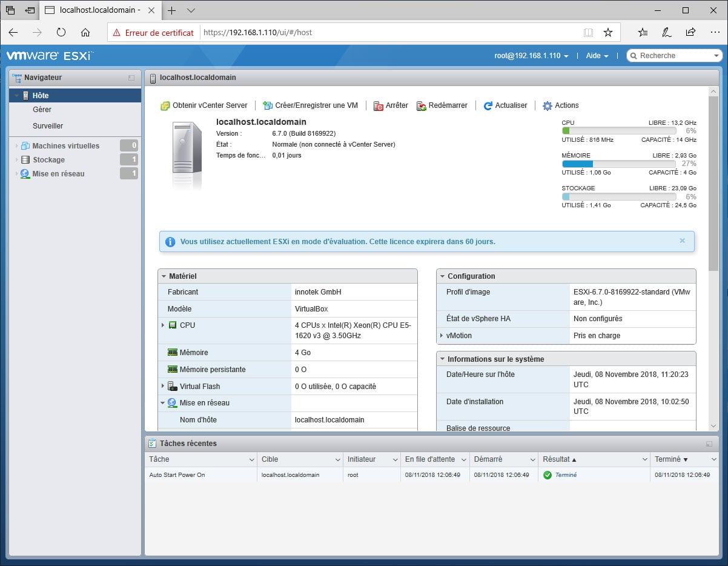Minimize the Tâches récentes panel
This screenshot has height=566, width=728.
point(709,444)
